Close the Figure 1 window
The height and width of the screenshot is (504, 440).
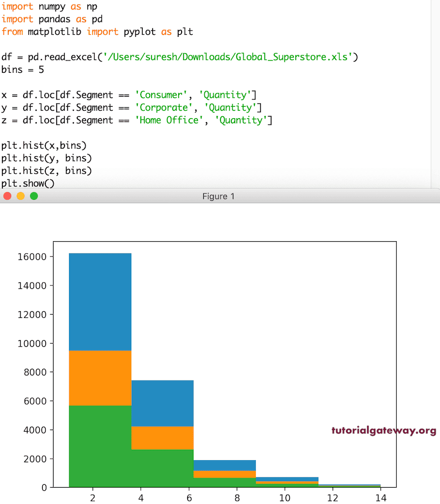click(x=8, y=196)
